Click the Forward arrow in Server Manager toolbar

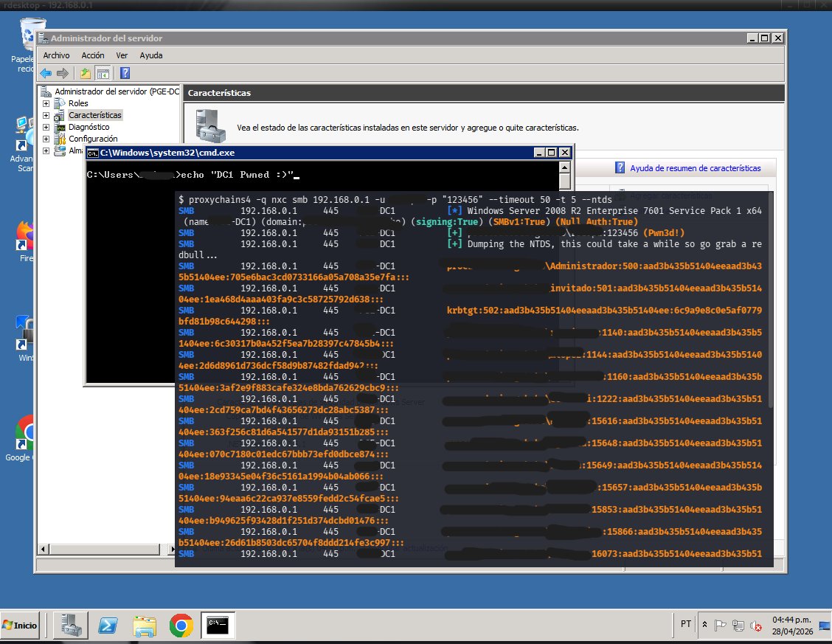tap(63, 73)
